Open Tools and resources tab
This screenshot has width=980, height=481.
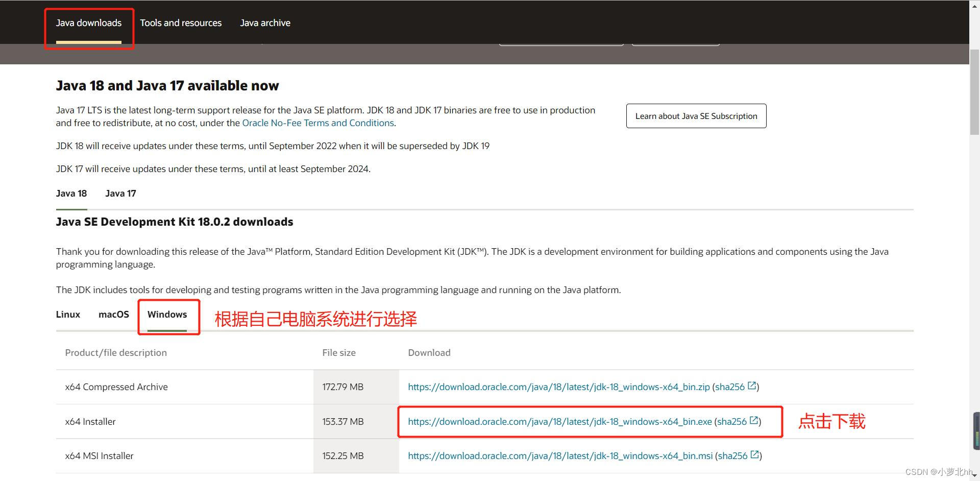coord(181,23)
